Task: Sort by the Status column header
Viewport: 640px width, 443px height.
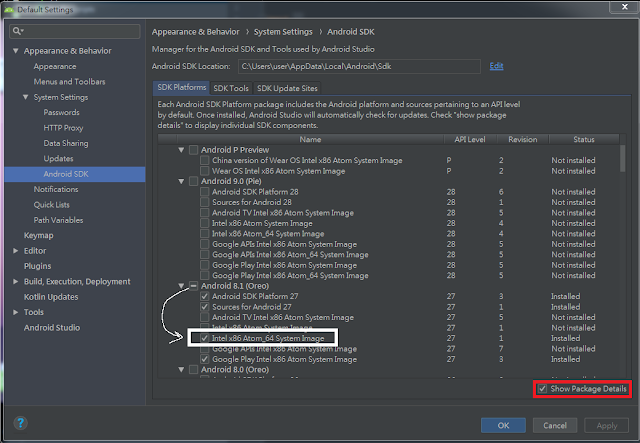Action: [584, 140]
